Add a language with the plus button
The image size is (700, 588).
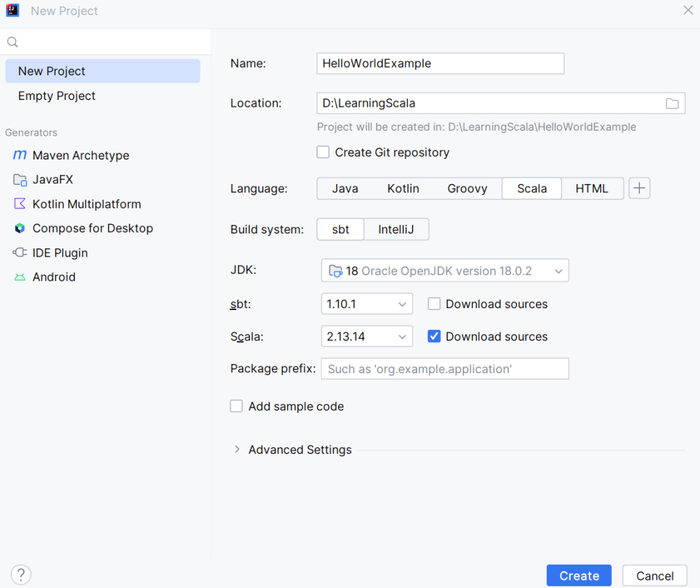click(x=639, y=188)
